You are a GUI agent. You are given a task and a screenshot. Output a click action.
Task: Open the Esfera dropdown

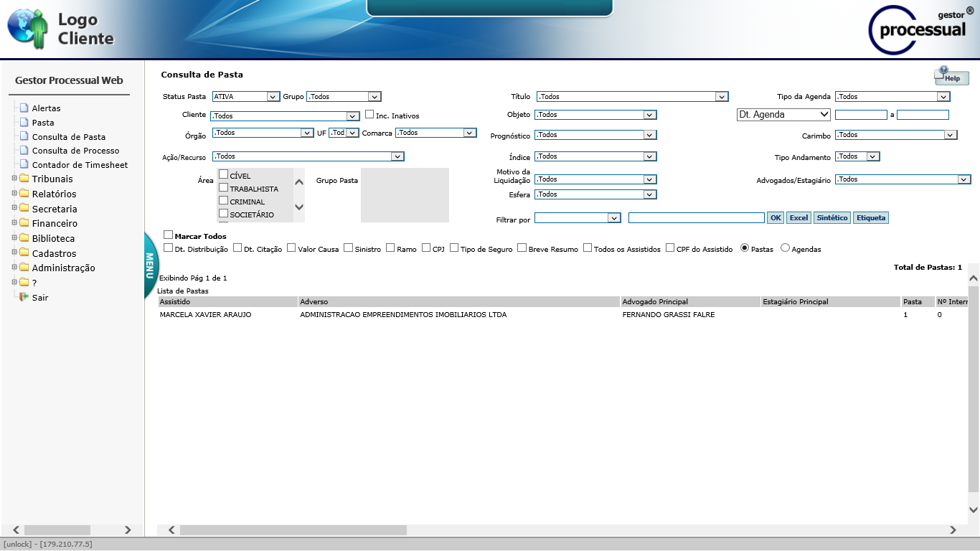pos(595,194)
